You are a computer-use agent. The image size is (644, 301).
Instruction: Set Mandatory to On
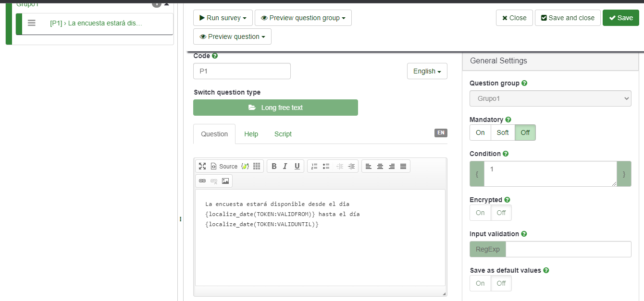[x=480, y=132]
